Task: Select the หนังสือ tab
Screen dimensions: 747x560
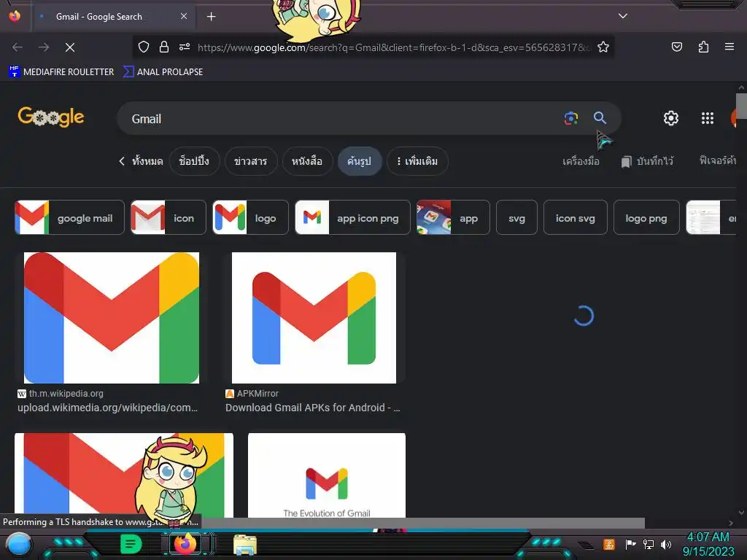Action: tap(307, 161)
